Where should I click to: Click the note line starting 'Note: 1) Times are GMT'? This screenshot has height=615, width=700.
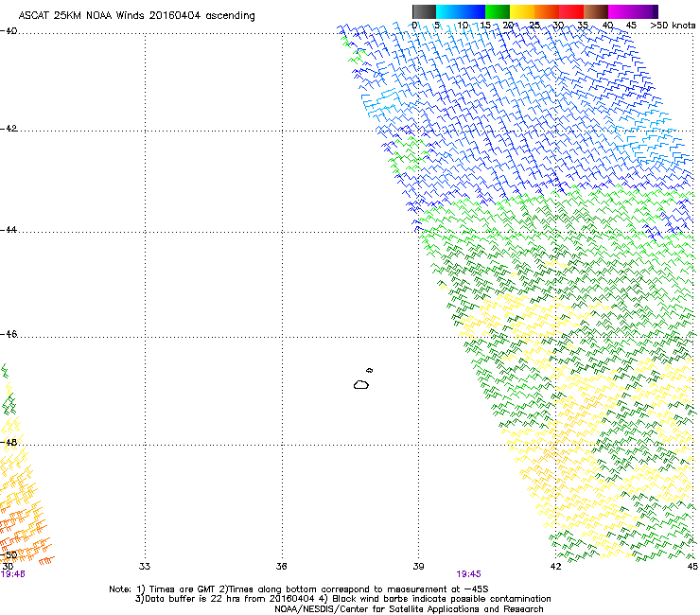tap(299, 589)
